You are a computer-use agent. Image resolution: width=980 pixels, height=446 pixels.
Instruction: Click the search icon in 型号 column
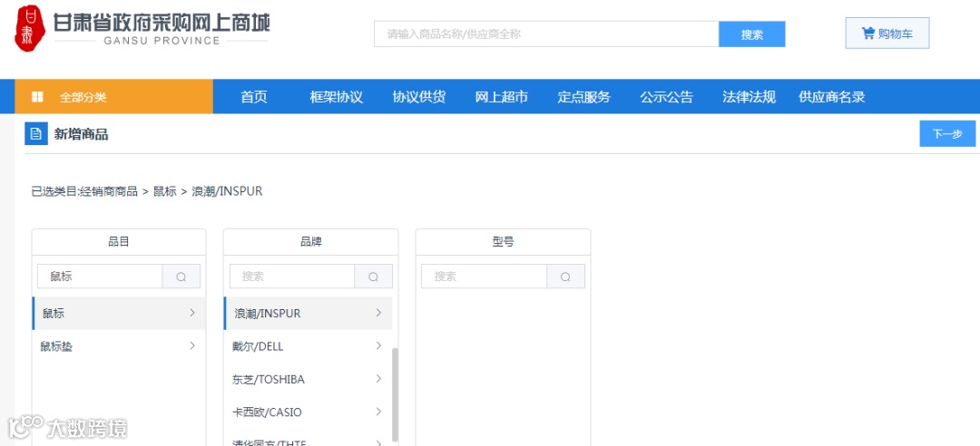coord(565,276)
